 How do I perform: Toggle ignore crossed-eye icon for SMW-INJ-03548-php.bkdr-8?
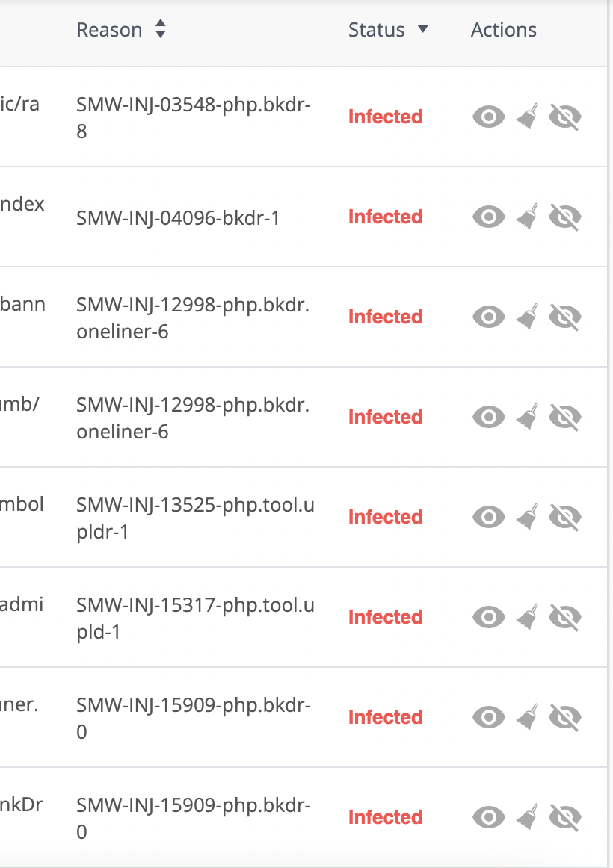click(565, 117)
